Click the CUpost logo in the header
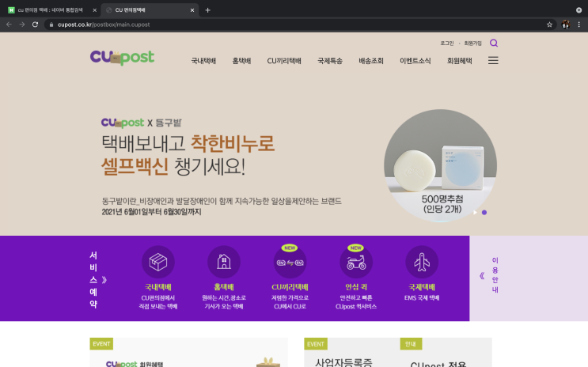Viewport: 588px width, 367px height. point(122,58)
